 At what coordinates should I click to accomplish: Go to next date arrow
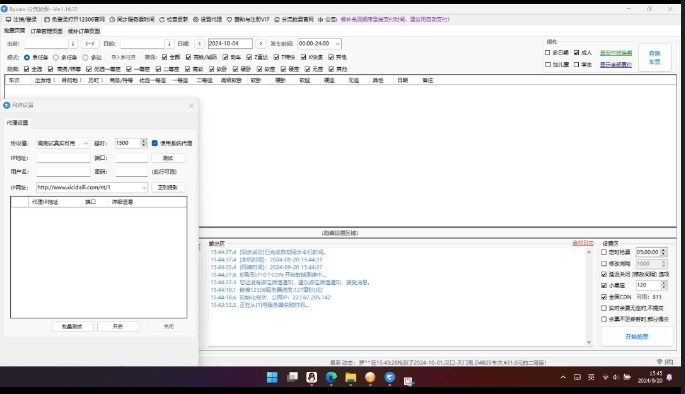pyautogui.click(x=261, y=44)
